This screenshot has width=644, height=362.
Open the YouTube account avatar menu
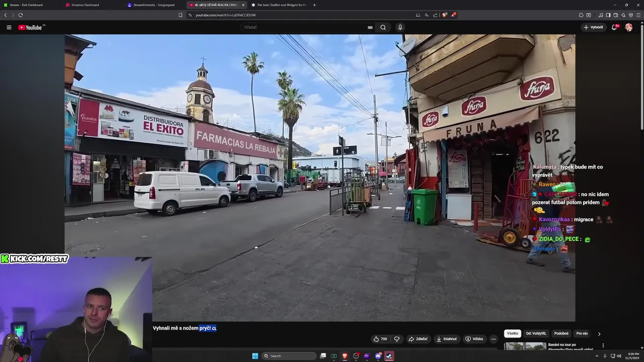pos(628,27)
